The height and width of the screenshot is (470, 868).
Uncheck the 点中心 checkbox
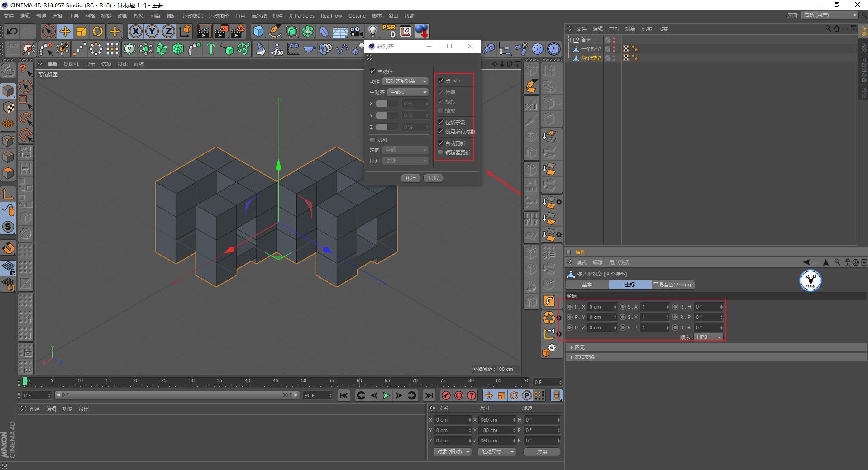[441, 81]
